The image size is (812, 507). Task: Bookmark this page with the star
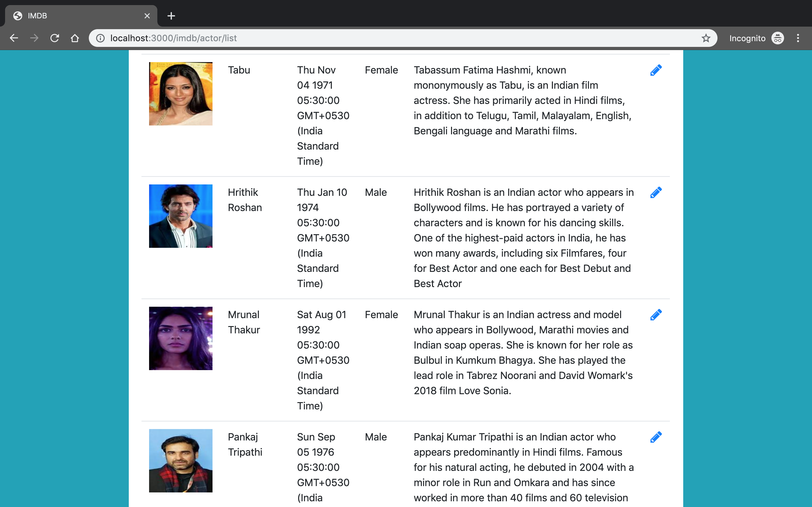706,38
